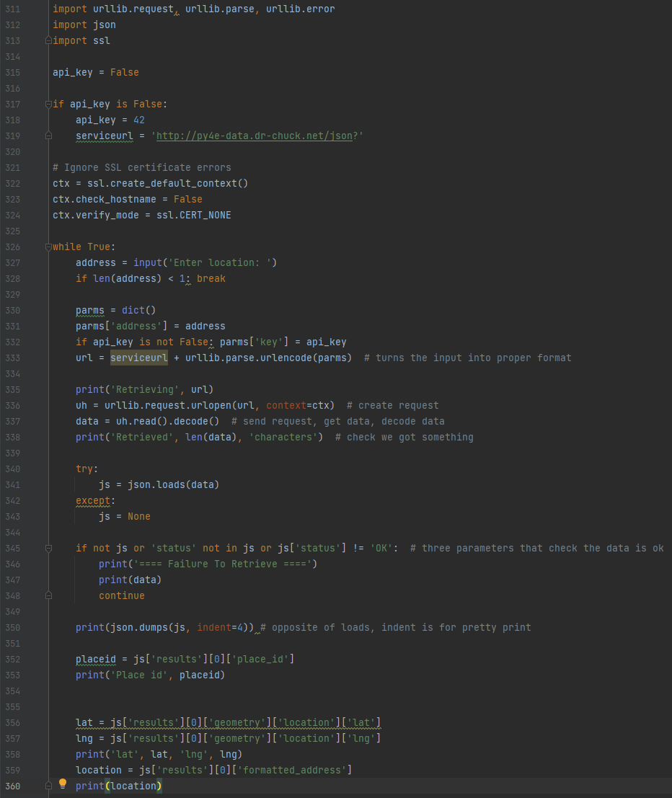Click the 'formatted_address' string on line 359
The height and width of the screenshot is (798, 672).
(292, 770)
